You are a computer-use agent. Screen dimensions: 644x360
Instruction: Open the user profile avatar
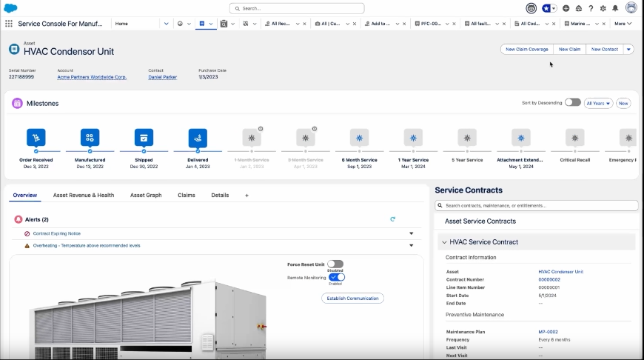(x=631, y=8)
